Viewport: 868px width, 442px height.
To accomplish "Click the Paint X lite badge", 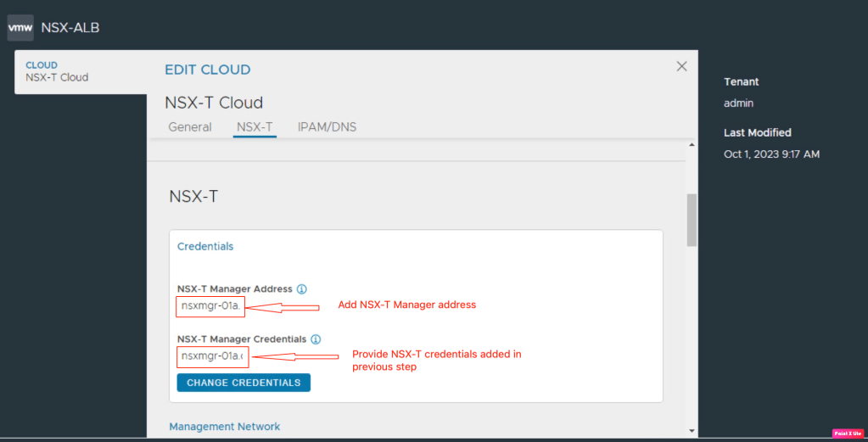I will 848,433.
